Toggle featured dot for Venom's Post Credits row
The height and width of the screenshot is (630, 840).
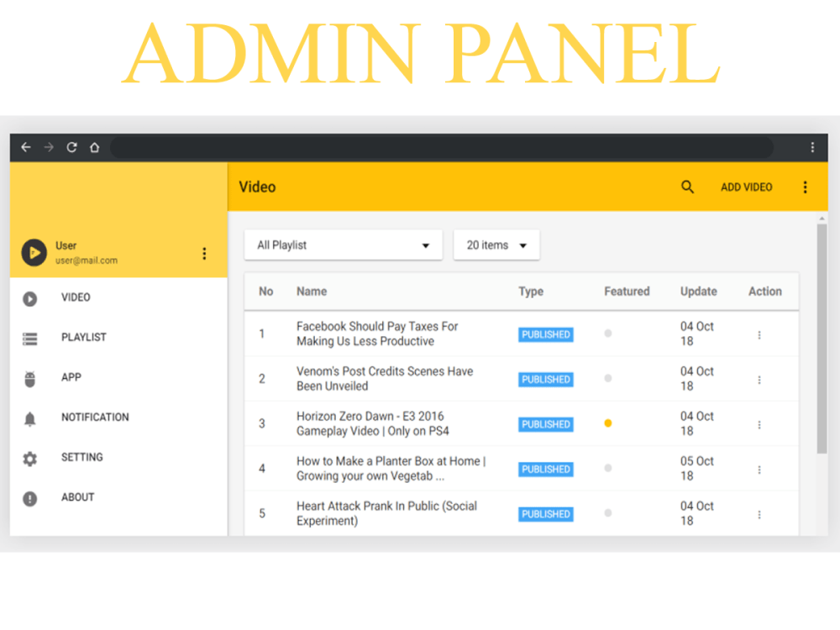click(x=608, y=378)
